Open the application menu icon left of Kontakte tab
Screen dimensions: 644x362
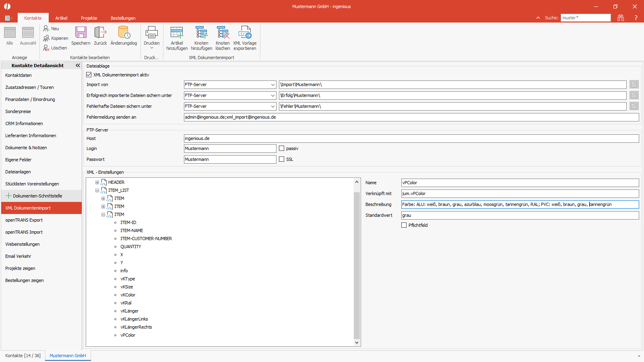click(8, 18)
